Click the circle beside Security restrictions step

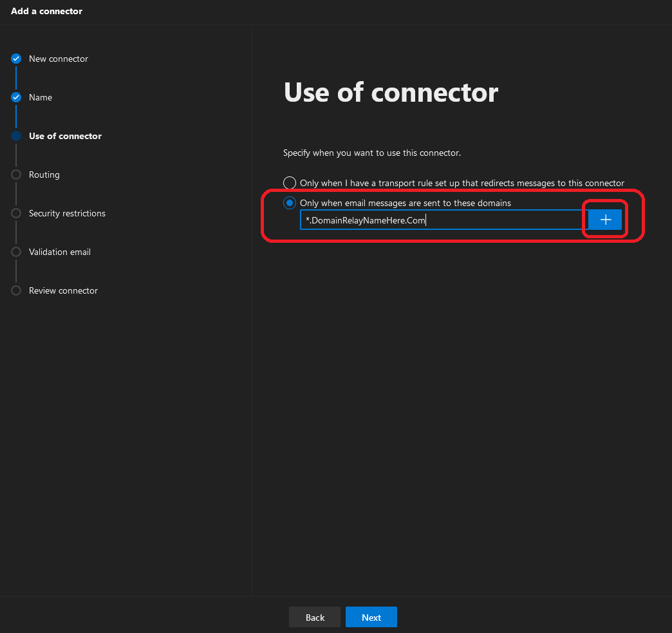coord(16,213)
